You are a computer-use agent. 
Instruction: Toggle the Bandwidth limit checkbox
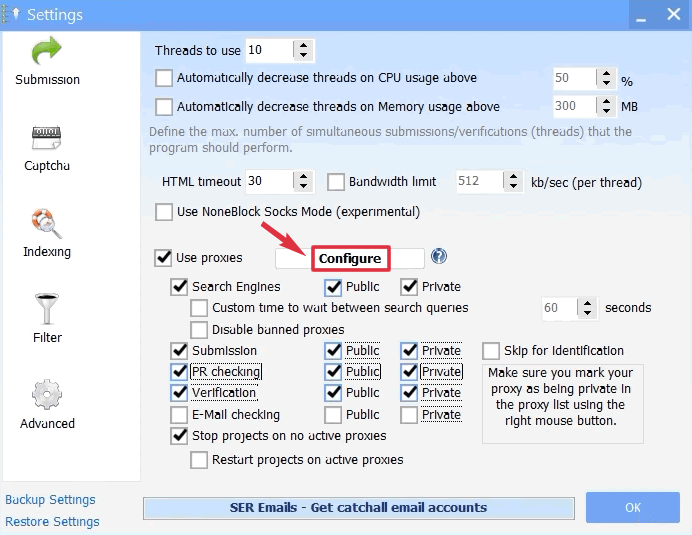336,182
